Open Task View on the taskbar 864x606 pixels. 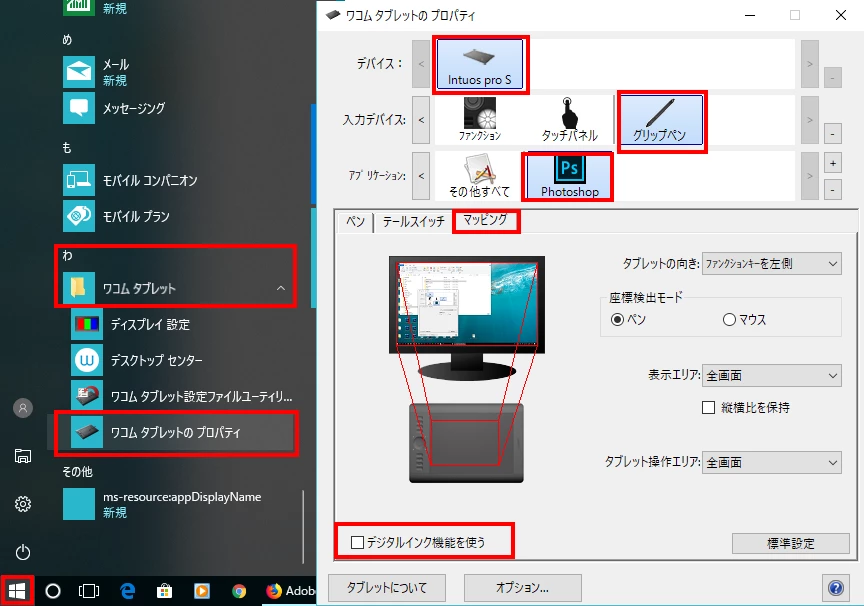(89, 591)
